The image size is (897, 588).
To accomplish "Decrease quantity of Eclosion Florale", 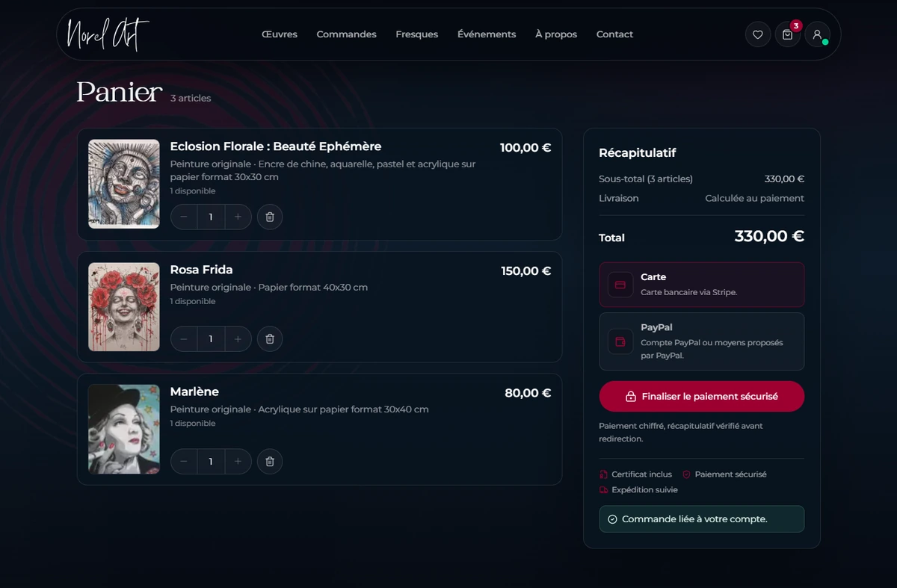I will 184,217.
